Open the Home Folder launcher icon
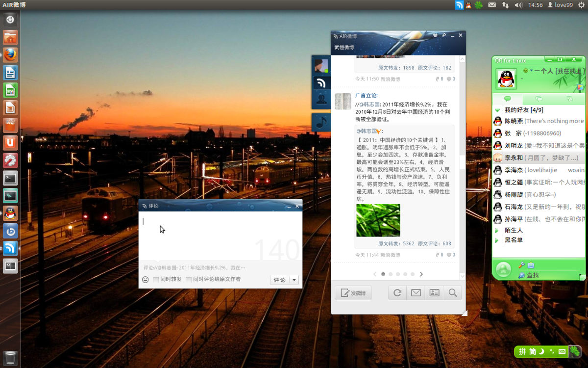This screenshot has width=588, height=368. point(11,38)
